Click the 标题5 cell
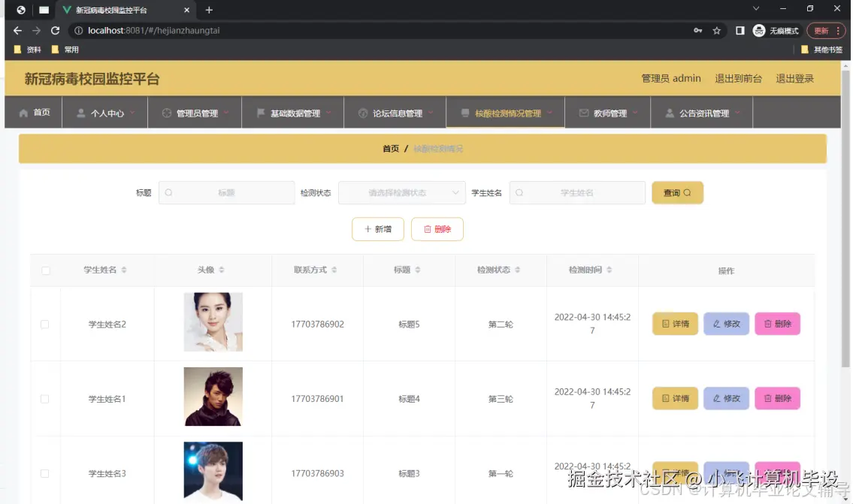 pyautogui.click(x=409, y=324)
